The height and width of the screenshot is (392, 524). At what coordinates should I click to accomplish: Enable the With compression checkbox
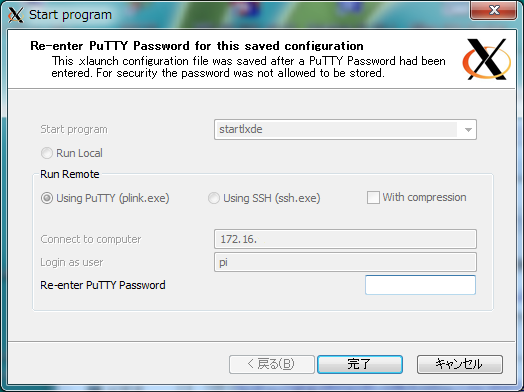[x=373, y=197]
